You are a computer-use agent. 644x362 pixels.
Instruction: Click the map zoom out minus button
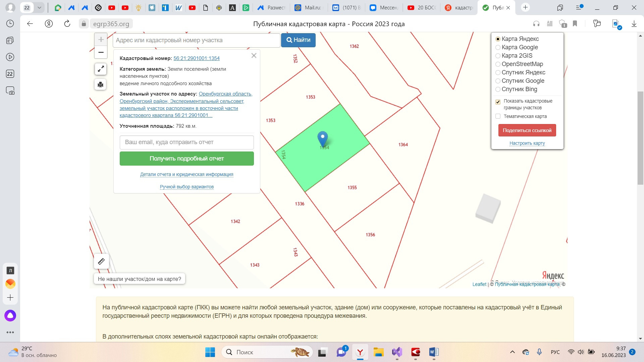(x=101, y=53)
